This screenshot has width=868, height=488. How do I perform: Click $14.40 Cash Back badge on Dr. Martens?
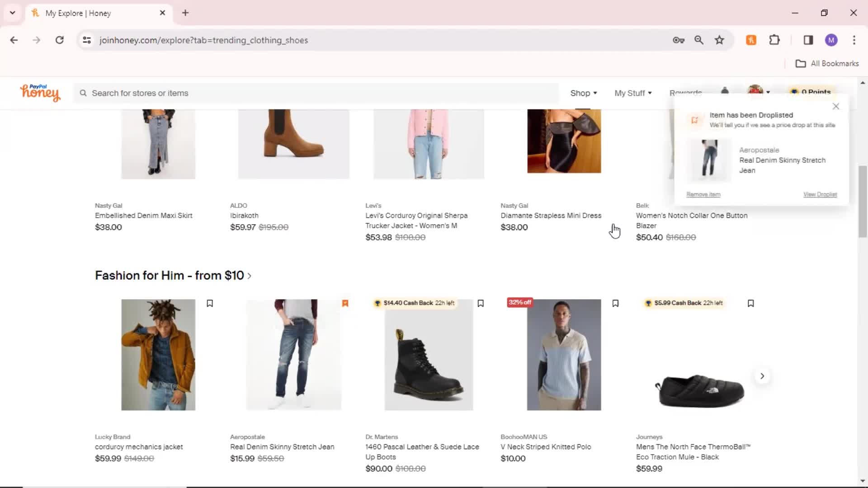coord(415,303)
